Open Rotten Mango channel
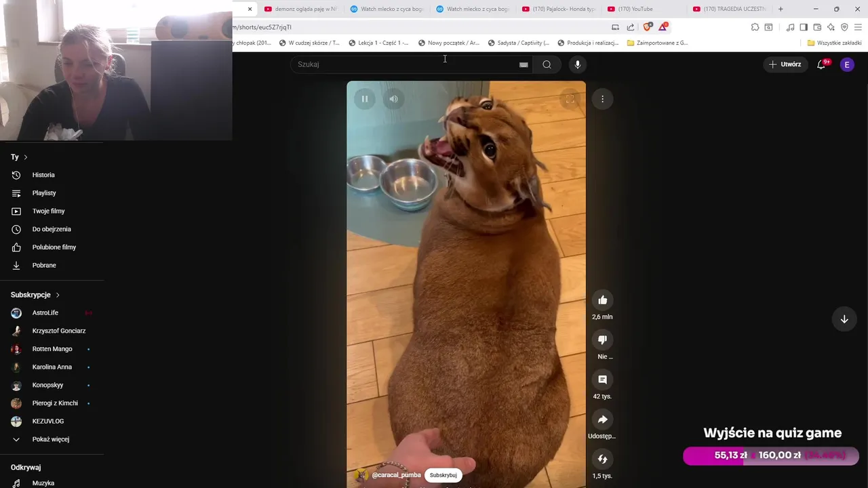The height and width of the screenshot is (488, 868). 52,349
